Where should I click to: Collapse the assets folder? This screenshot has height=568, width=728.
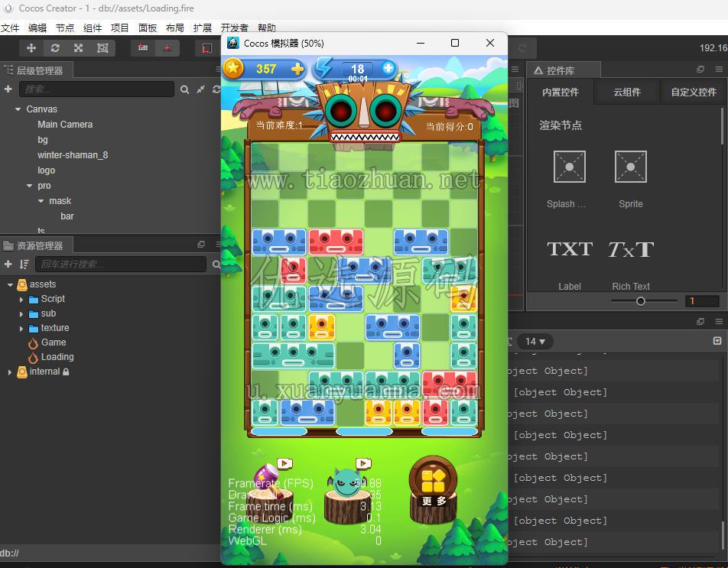click(10, 284)
